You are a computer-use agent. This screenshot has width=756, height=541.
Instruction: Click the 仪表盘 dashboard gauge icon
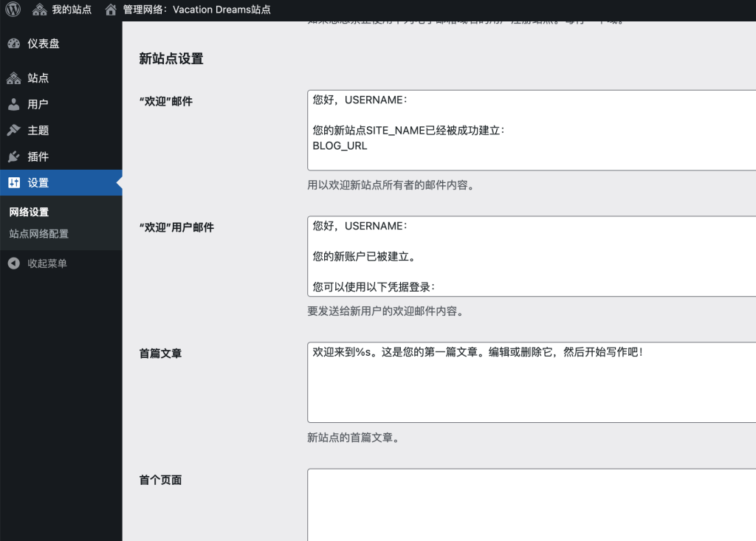[14, 44]
